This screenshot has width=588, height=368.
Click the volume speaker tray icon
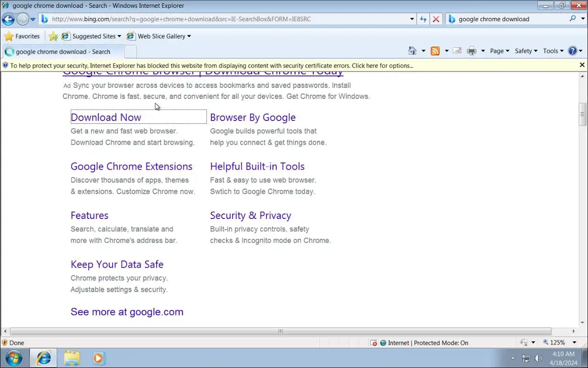point(538,358)
